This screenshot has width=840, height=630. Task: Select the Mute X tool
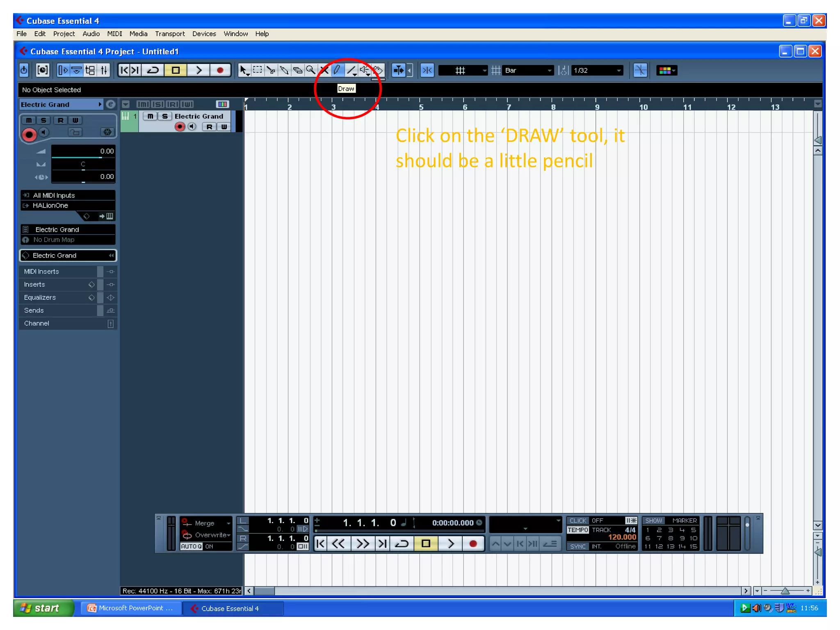324,70
